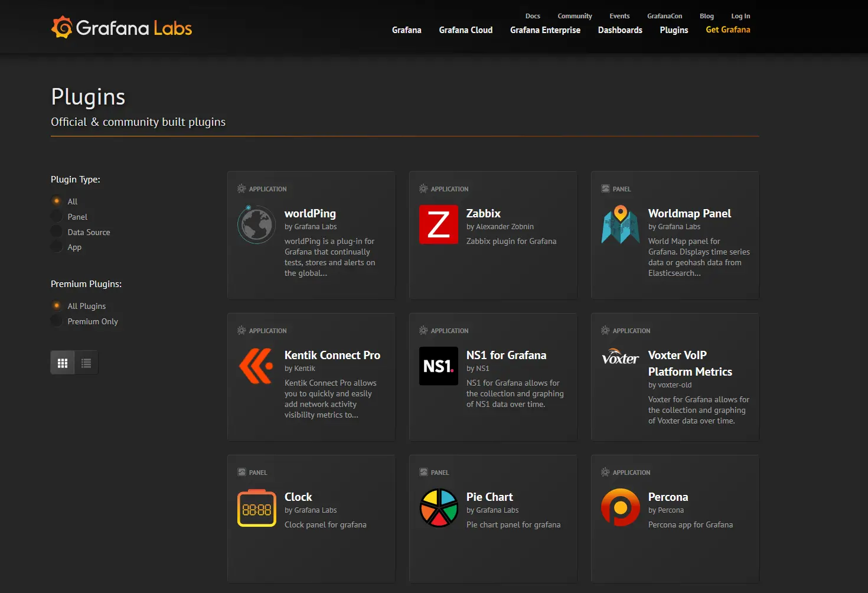Screen dimensions: 868x593
Task: Open the Percona logo icon
Action: click(621, 508)
